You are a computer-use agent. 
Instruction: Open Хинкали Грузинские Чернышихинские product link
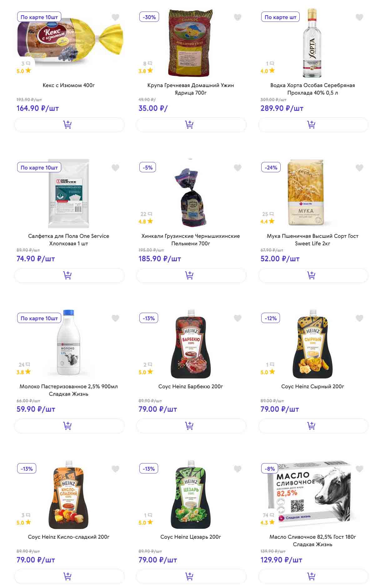(191, 240)
